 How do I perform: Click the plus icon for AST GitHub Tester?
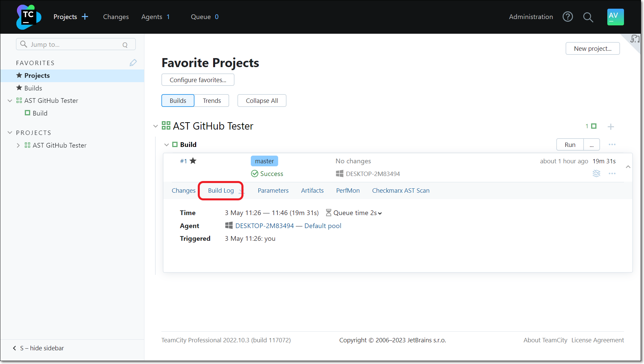[611, 127]
